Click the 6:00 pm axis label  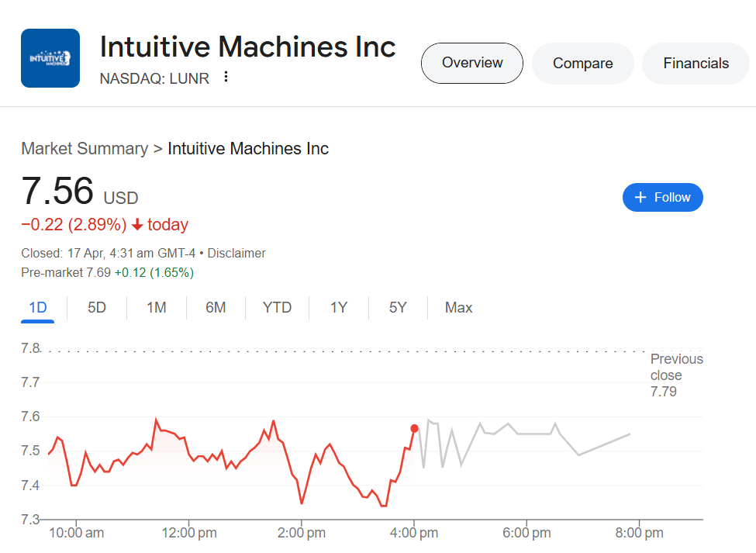pos(526,533)
